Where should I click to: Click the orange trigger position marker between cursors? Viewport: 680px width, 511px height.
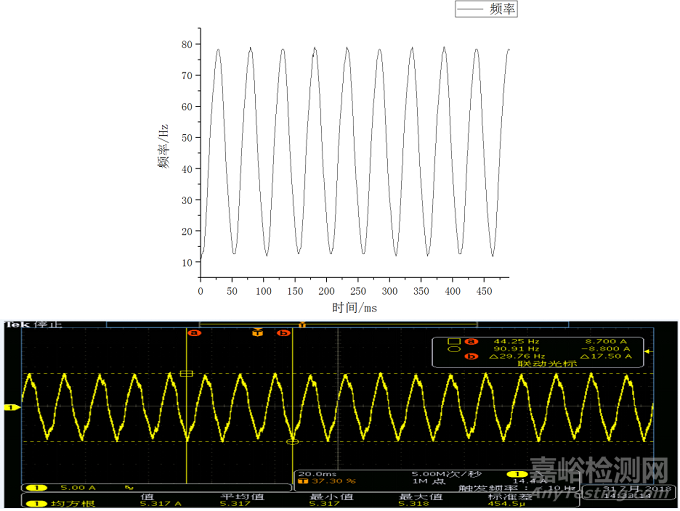258,333
